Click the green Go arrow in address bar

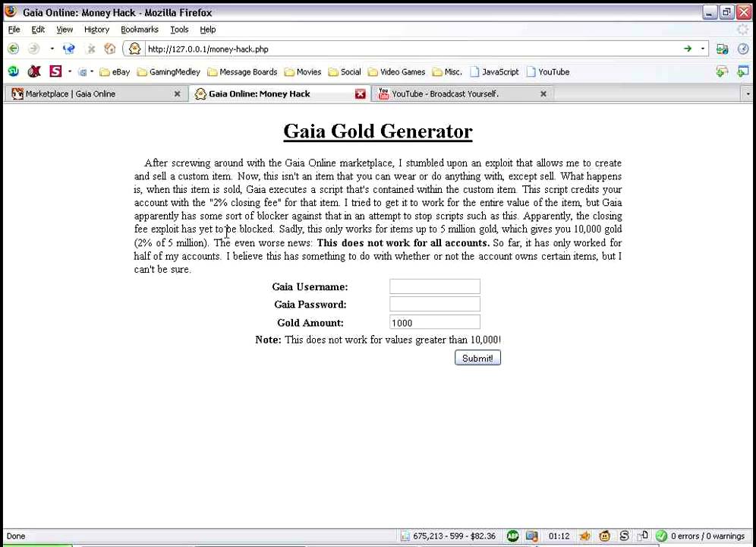coord(688,49)
